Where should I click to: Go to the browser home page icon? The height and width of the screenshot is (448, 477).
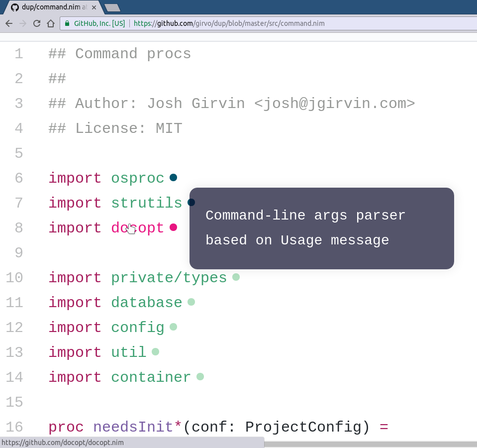[51, 23]
